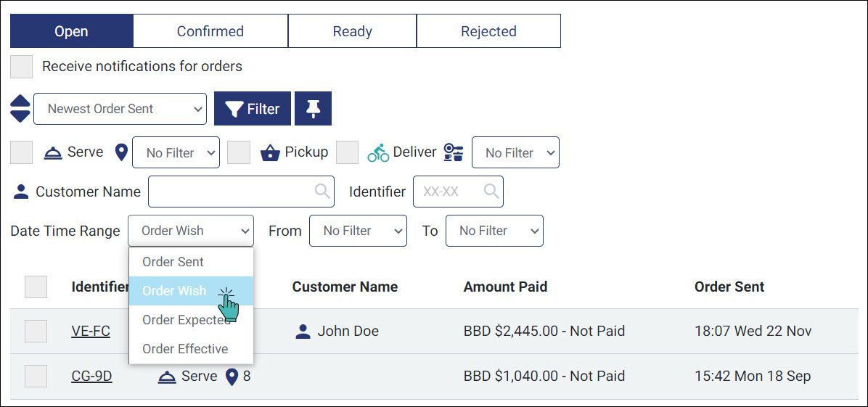Click the delivery options icon beside Deliver

tap(454, 152)
